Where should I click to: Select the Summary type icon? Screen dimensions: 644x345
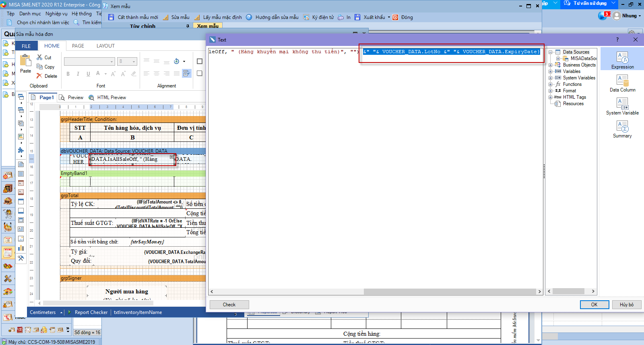[x=622, y=127]
